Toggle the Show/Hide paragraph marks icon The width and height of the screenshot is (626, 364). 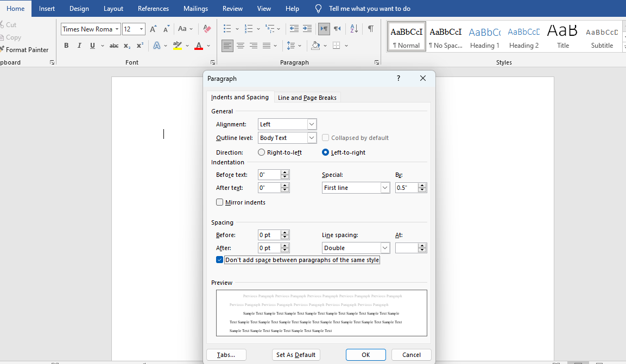(371, 29)
